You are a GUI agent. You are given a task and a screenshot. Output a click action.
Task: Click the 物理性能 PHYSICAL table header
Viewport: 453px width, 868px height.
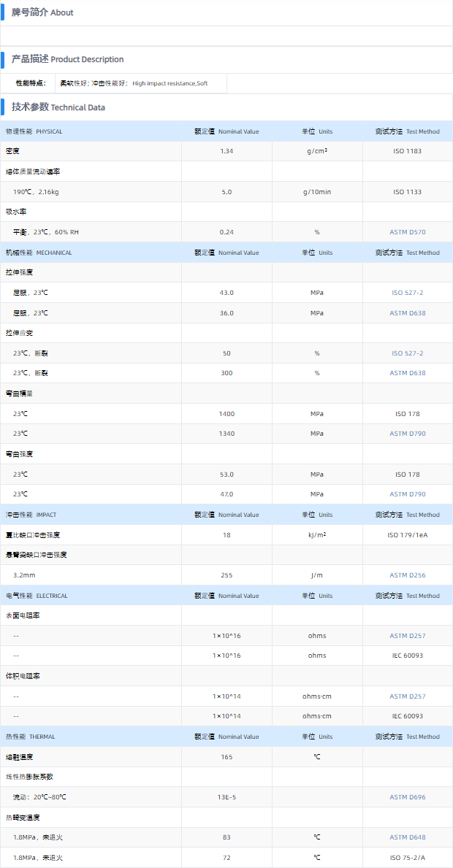click(x=34, y=131)
